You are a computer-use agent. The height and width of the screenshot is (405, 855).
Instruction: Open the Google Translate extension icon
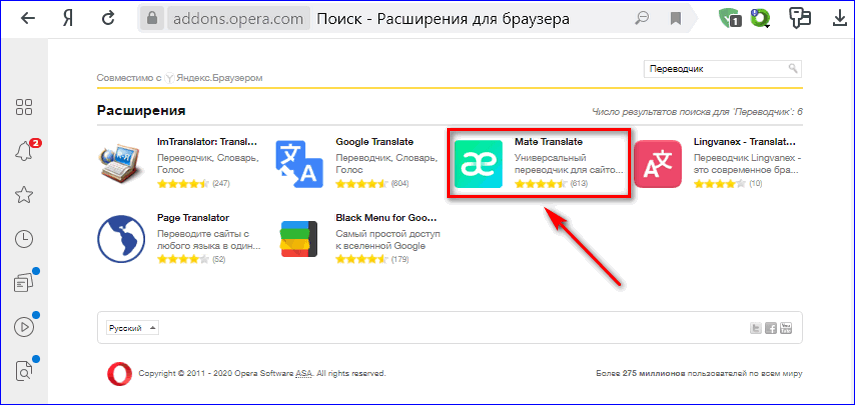[299, 164]
